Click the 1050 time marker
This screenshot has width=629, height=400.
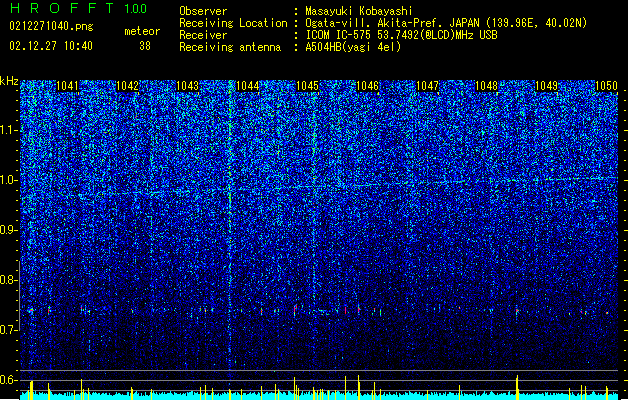pyautogui.click(x=606, y=86)
